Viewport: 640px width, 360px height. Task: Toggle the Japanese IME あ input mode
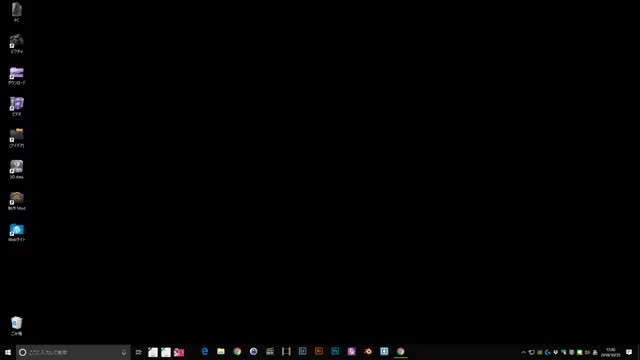point(595,352)
